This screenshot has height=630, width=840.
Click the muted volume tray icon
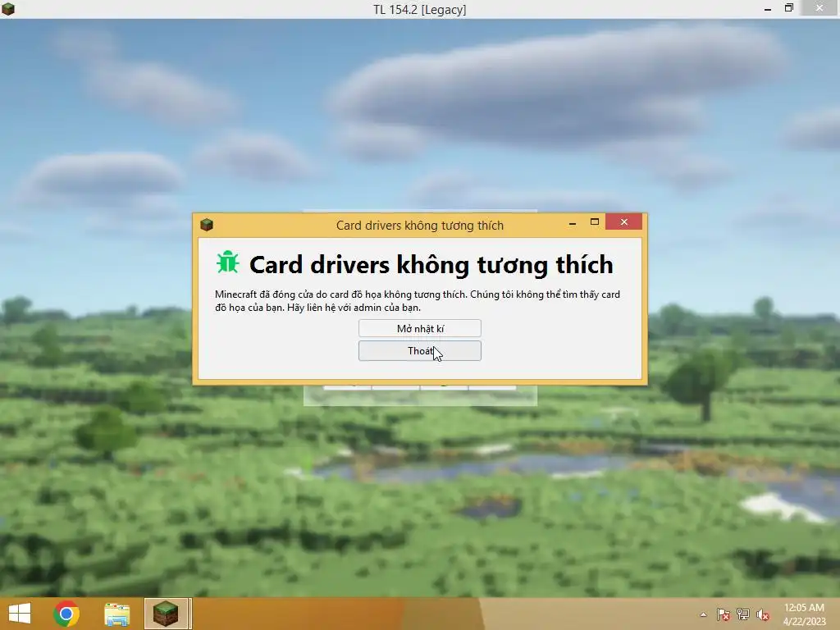point(762,614)
